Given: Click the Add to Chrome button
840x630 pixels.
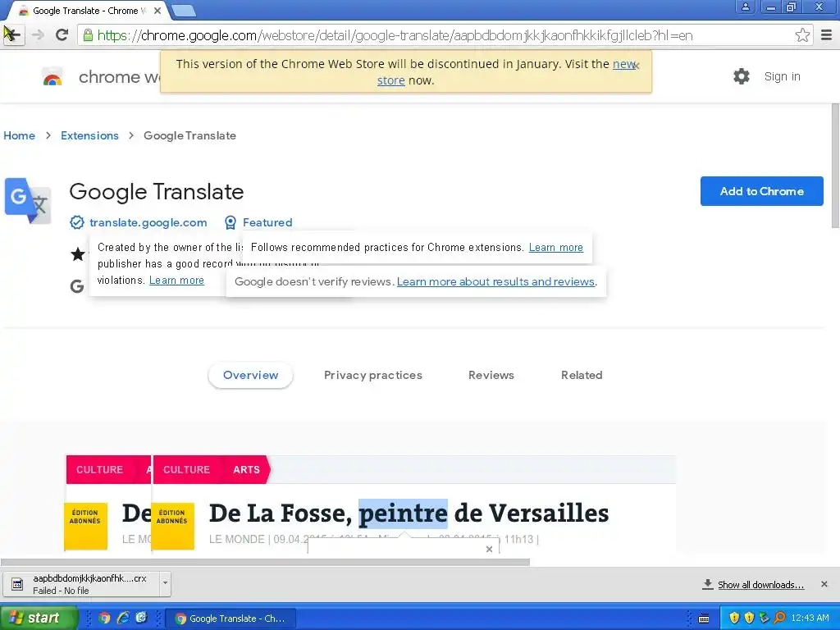Looking at the screenshot, I should [761, 191].
